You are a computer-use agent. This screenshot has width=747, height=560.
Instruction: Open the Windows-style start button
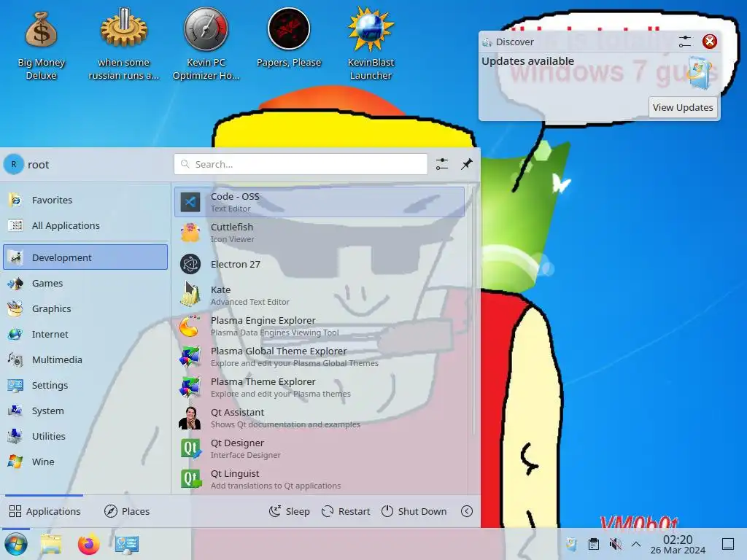pos(16,544)
